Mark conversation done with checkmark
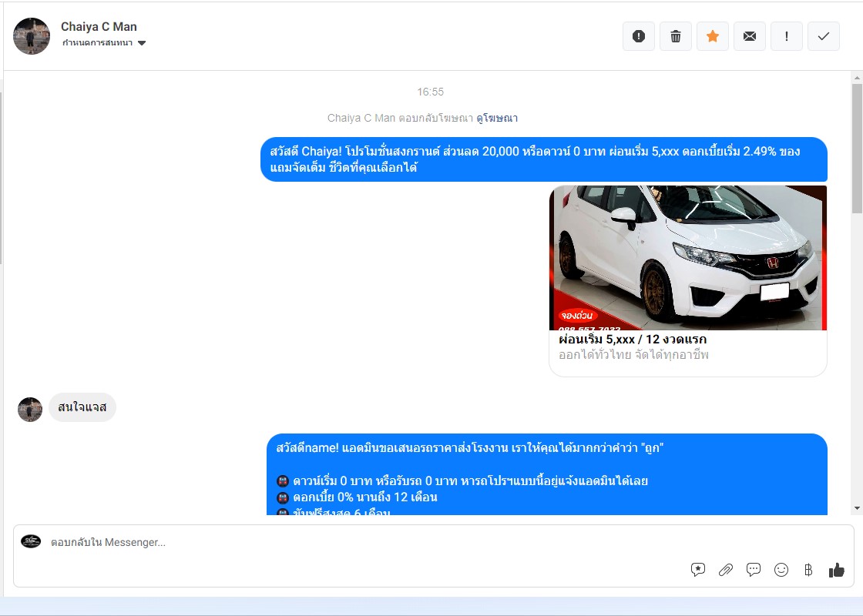 [824, 36]
